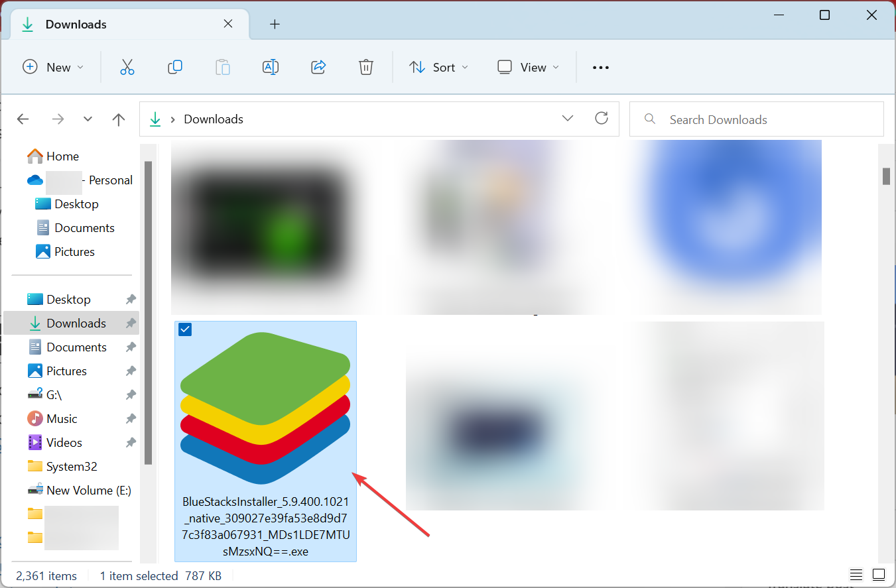Screen dimensions: 896x588
Task: Click the green download icon in the address bar
Action: point(156,119)
